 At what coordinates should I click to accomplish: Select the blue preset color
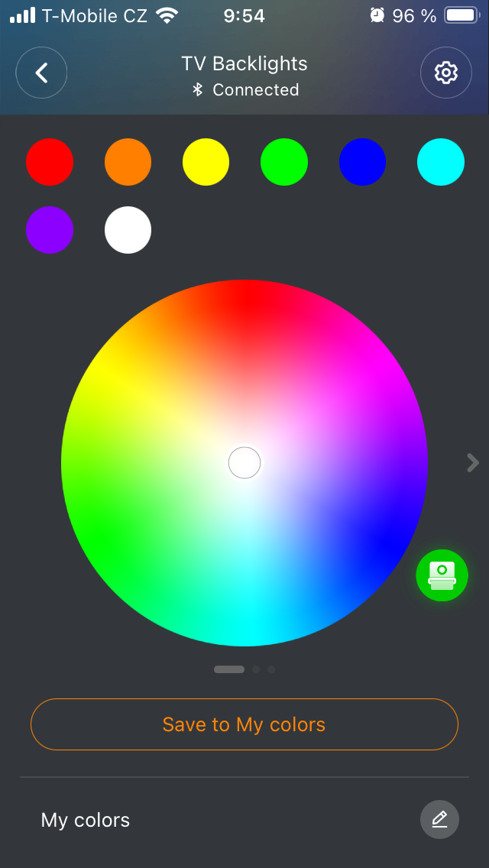pos(363,162)
